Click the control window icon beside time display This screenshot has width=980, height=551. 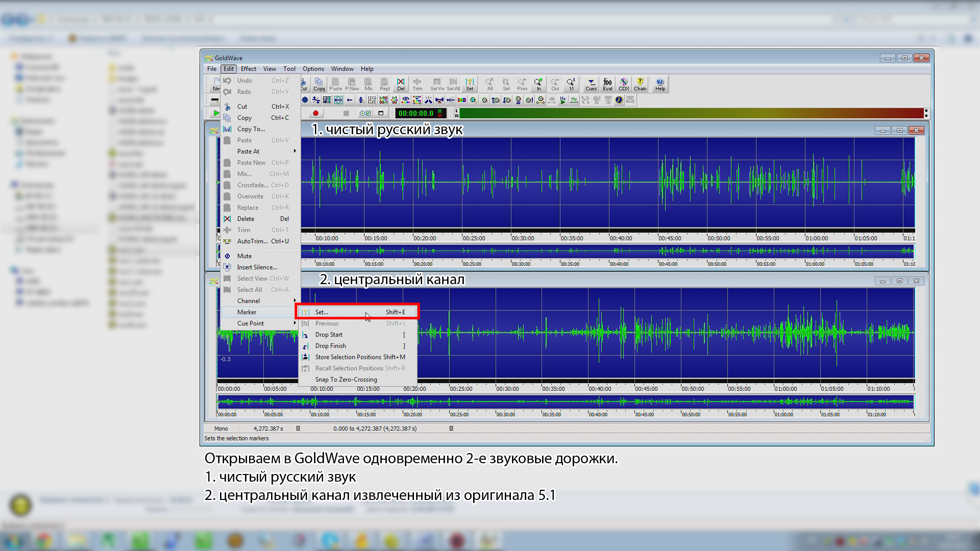381,113
